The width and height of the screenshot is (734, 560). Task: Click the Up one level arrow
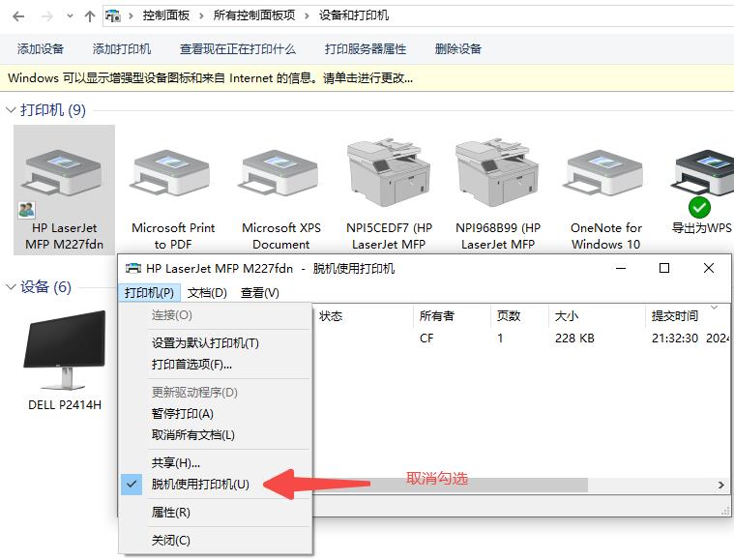tap(89, 16)
